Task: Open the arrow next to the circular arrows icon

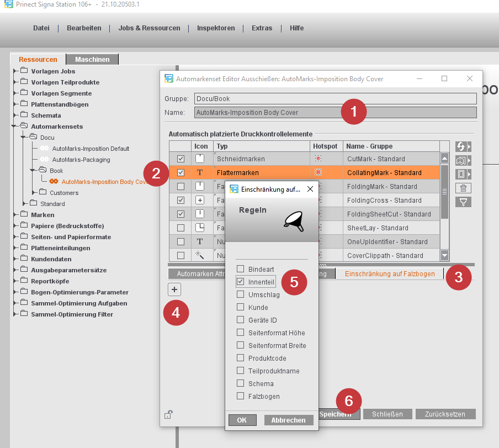Action: tap(469, 146)
